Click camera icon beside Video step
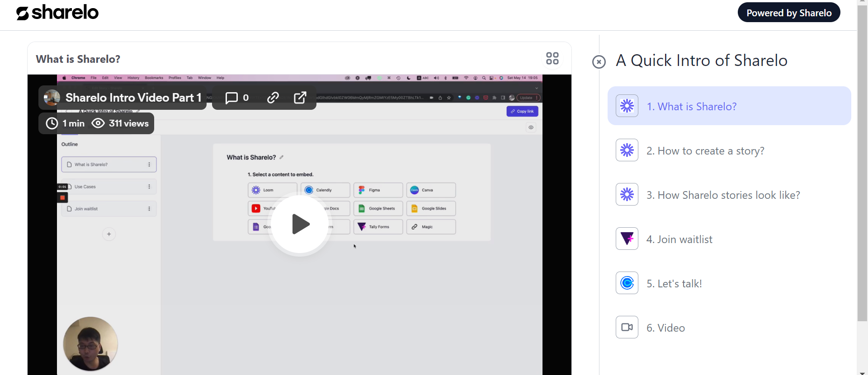 tap(627, 327)
